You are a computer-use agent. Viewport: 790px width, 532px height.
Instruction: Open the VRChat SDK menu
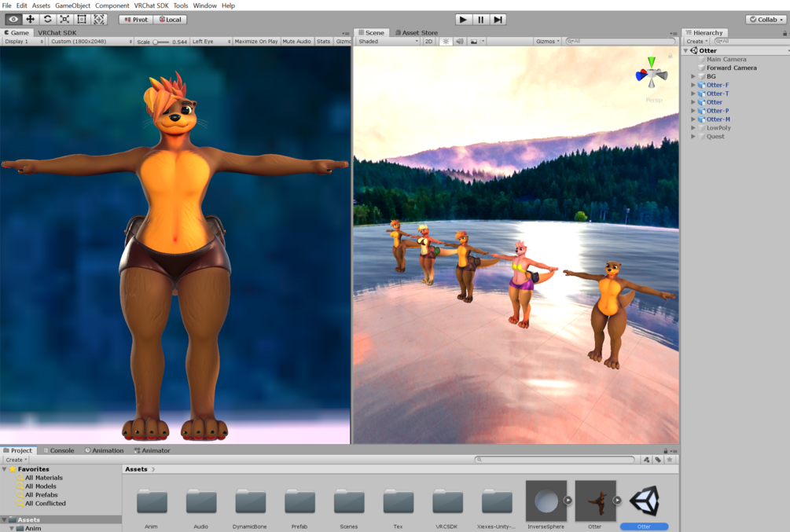(x=151, y=6)
